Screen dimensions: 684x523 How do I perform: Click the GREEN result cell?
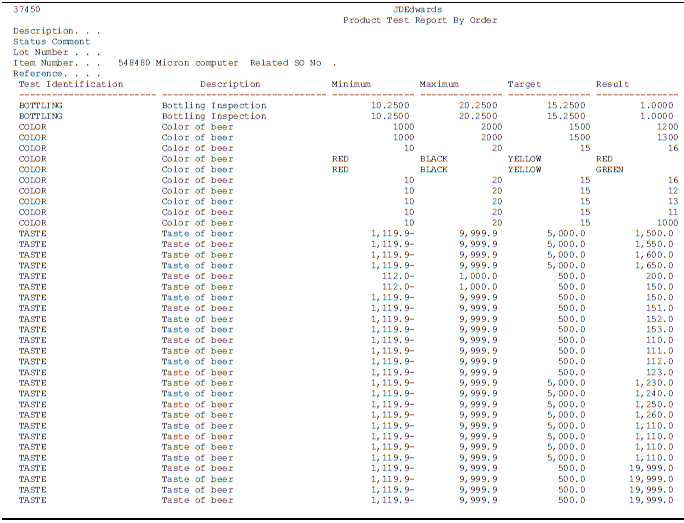[609, 170]
